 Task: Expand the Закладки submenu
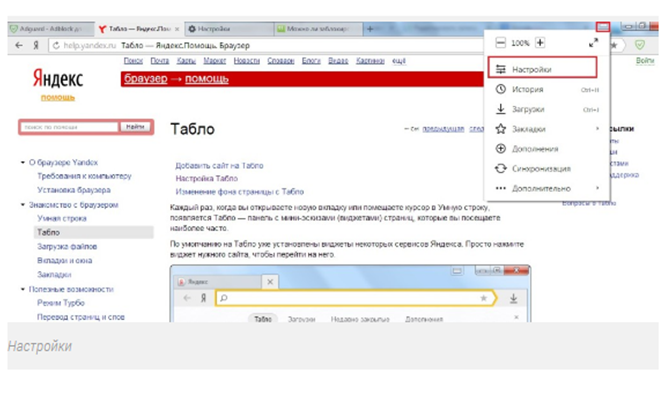click(x=547, y=129)
